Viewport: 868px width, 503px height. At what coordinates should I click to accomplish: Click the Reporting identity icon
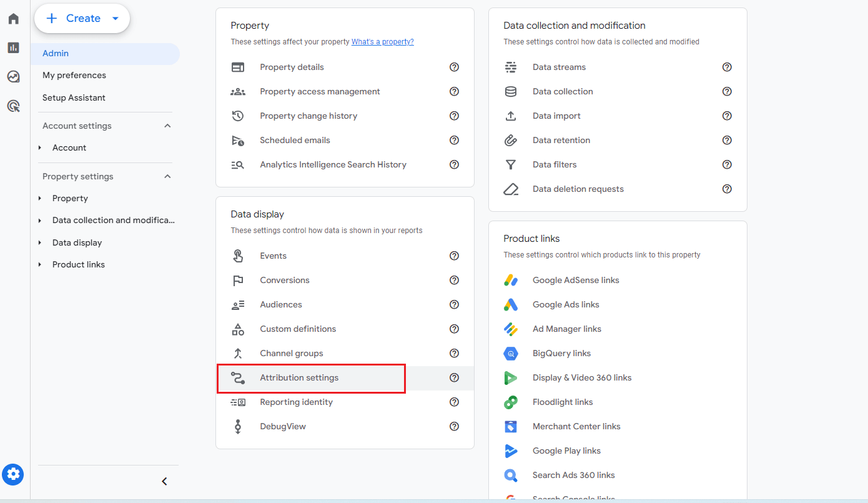coord(238,402)
